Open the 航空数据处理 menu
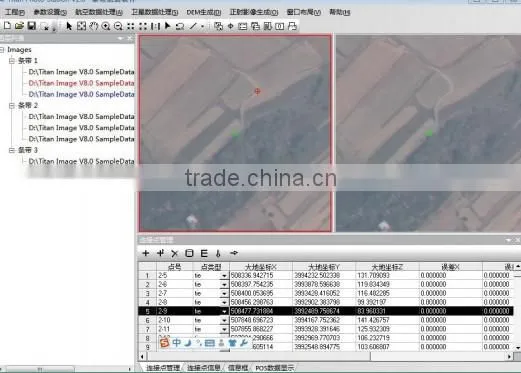 pyautogui.click(x=99, y=12)
